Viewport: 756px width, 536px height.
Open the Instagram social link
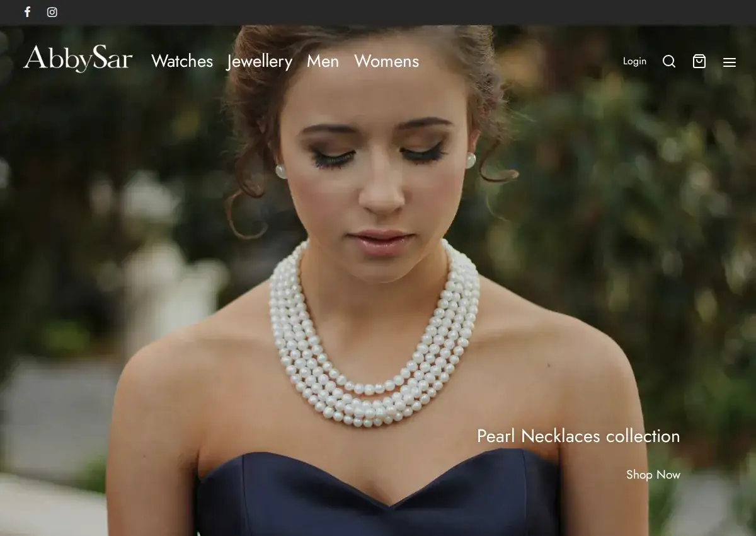pyautogui.click(x=52, y=12)
